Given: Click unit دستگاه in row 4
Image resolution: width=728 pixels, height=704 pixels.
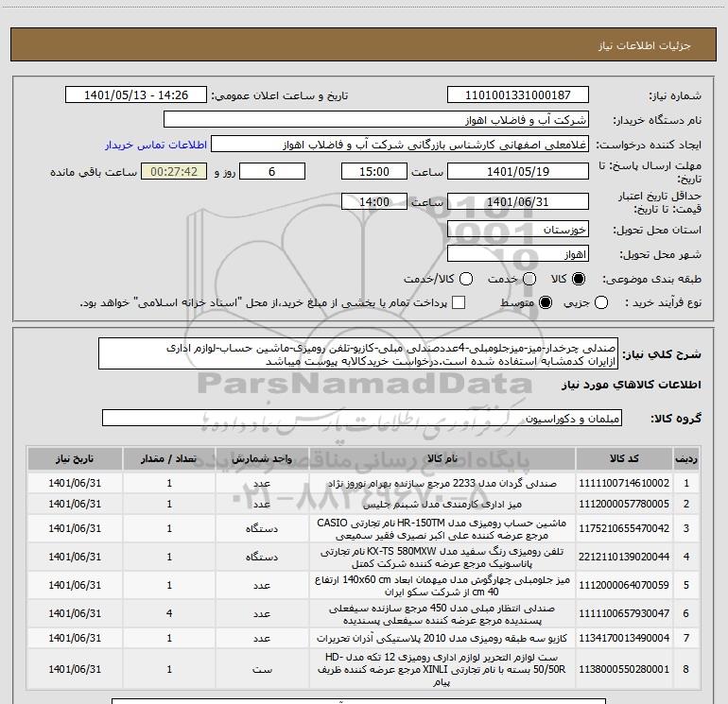Looking at the screenshot, I should point(262,557).
